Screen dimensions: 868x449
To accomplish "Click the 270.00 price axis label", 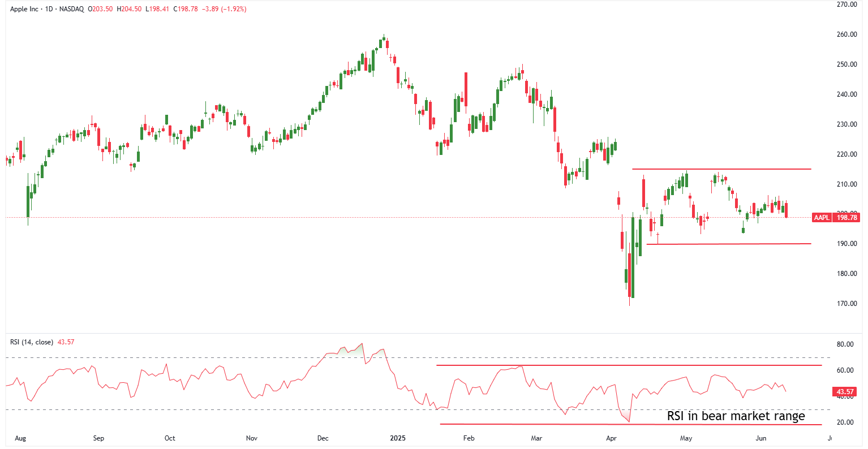I will click(x=847, y=5).
